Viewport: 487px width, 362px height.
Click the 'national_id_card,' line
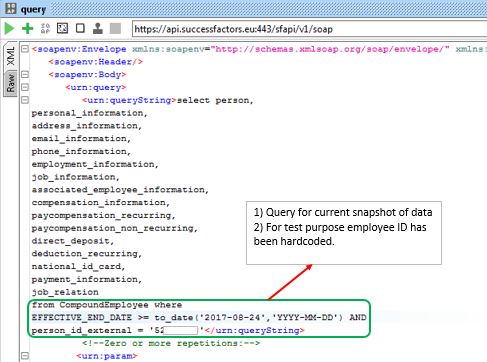(78, 267)
